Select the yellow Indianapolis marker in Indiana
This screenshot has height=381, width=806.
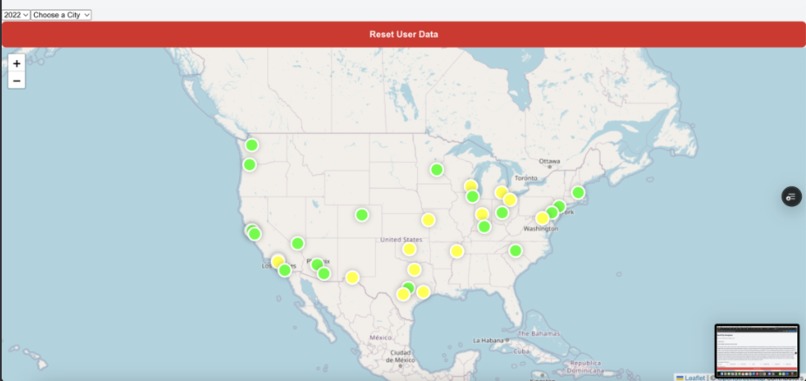482,214
